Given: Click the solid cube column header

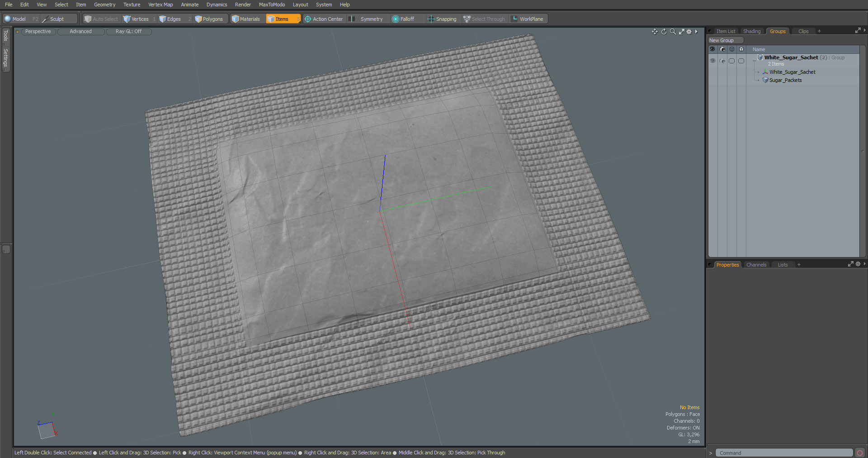Looking at the screenshot, I should tap(741, 49).
